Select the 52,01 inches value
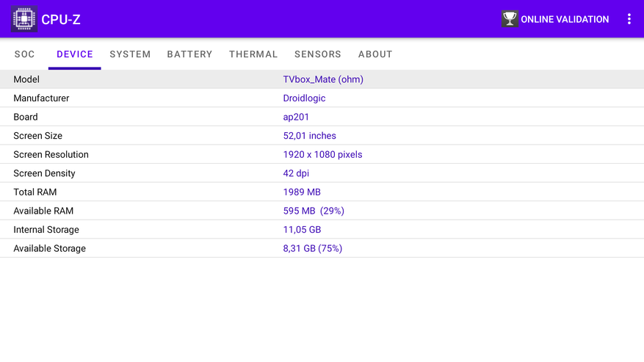644x362 pixels. point(310,136)
